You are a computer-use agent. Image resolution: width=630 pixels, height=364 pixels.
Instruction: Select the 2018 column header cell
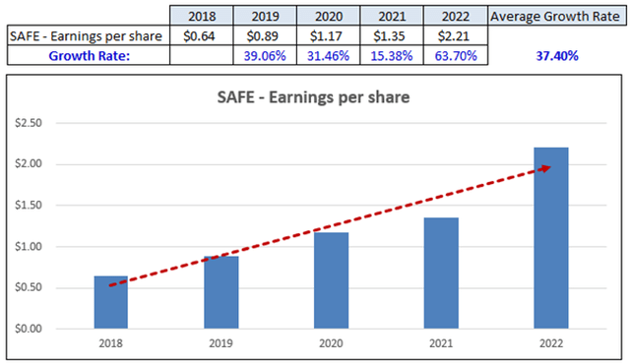click(201, 16)
